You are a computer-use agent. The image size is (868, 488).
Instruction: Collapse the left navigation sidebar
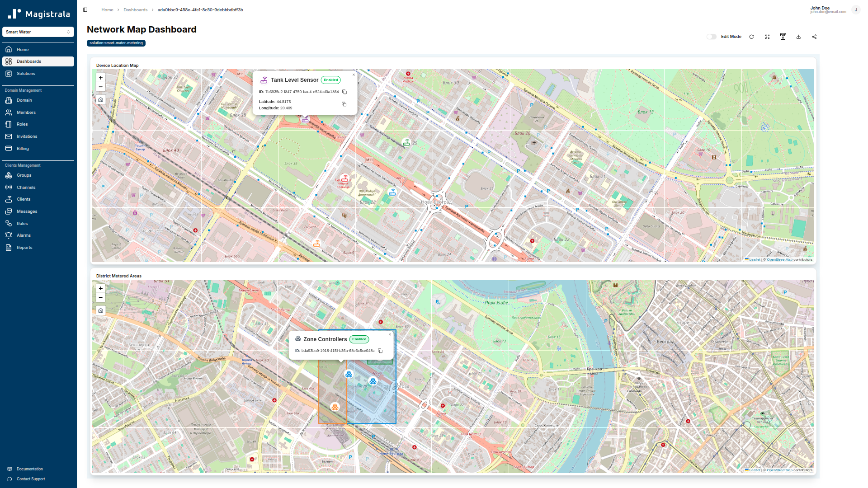(x=85, y=9)
